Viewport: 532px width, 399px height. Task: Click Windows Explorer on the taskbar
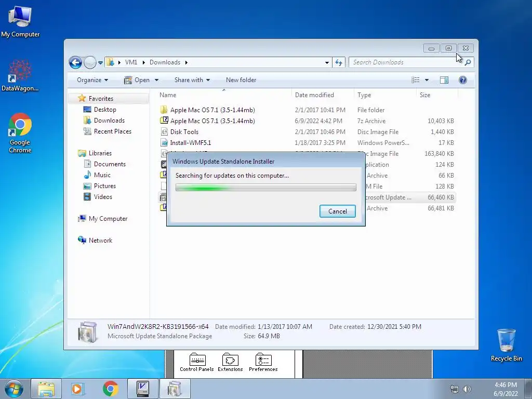(46, 389)
